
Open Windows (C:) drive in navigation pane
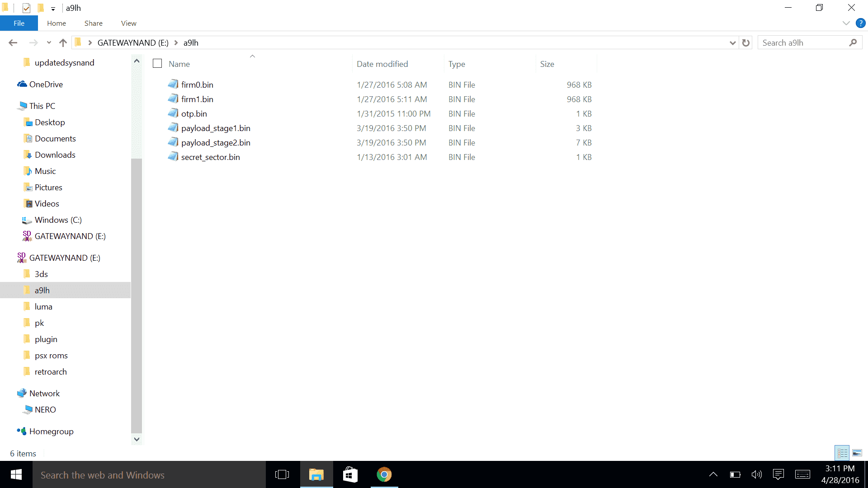click(x=58, y=220)
